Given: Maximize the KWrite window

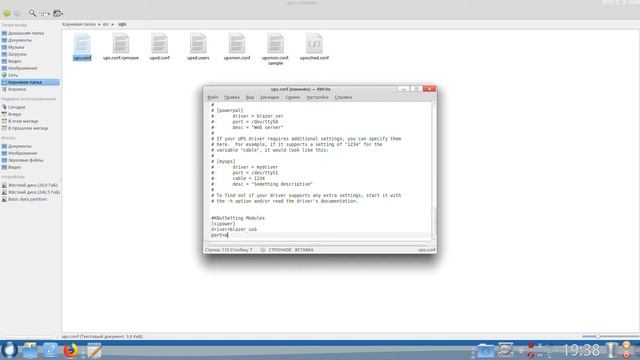Looking at the screenshot, I should point(416,89).
